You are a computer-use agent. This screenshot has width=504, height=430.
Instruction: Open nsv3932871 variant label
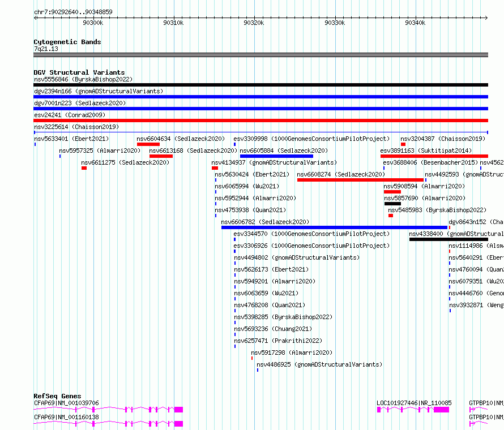pos(476,305)
